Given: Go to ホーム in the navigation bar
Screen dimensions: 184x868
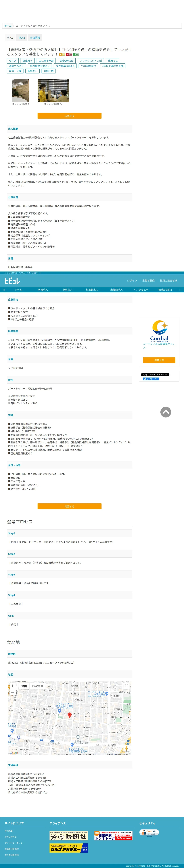Looking at the screenshot, I should (x=19, y=290).
